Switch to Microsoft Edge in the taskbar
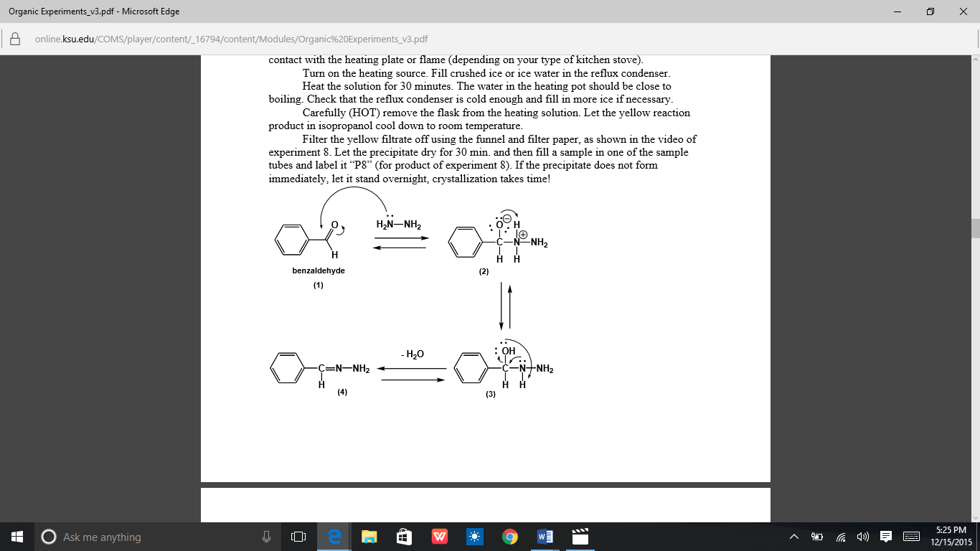 click(334, 537)
